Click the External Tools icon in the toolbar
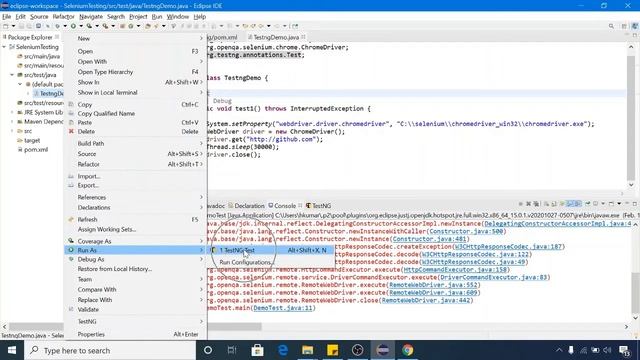 click(105, 26)
